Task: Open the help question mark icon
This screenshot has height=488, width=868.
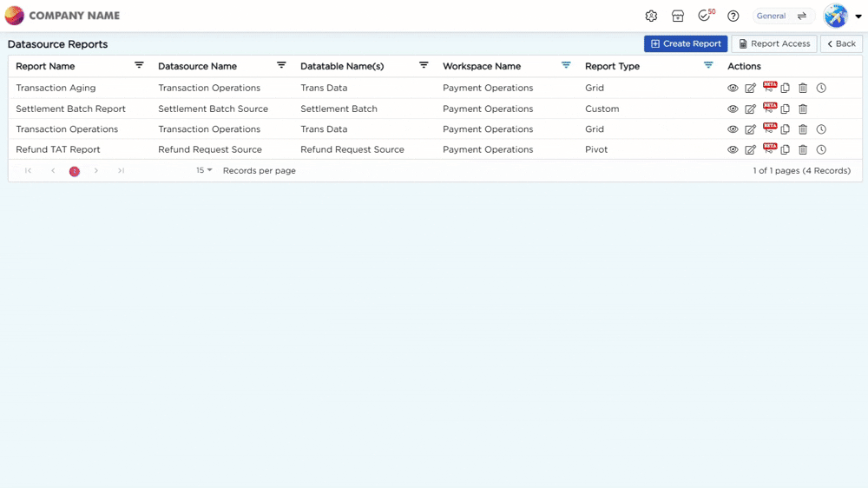Action: click(733, 16)
